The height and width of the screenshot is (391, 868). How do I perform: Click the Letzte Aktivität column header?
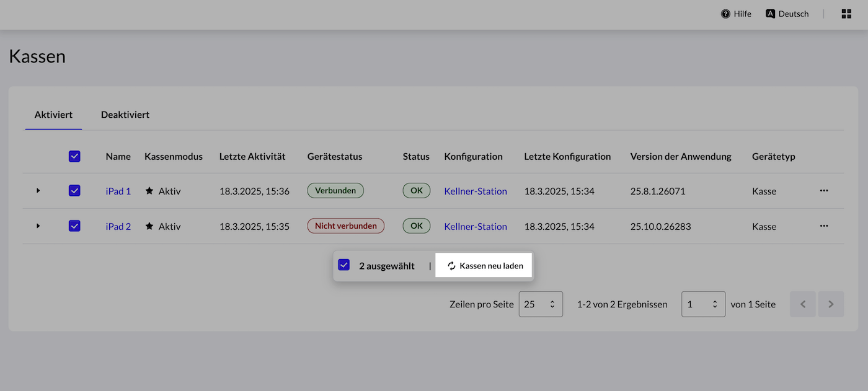point(252,156)
